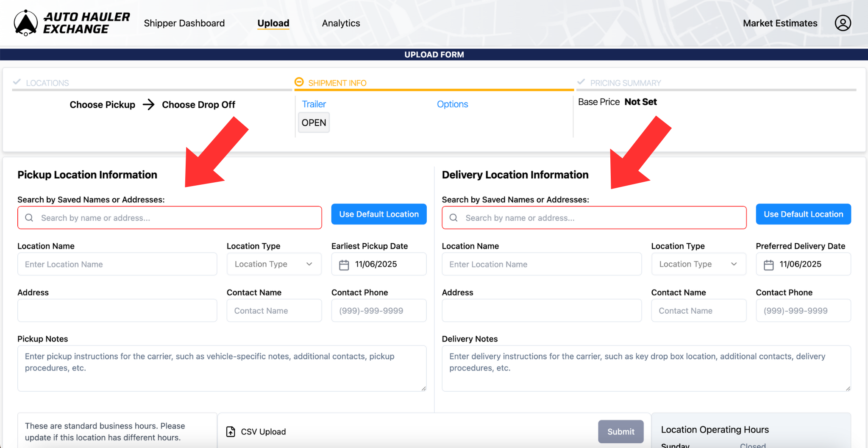Click the pickup search magnifier icon
This screenshot has height=448, width=868.
29,217
